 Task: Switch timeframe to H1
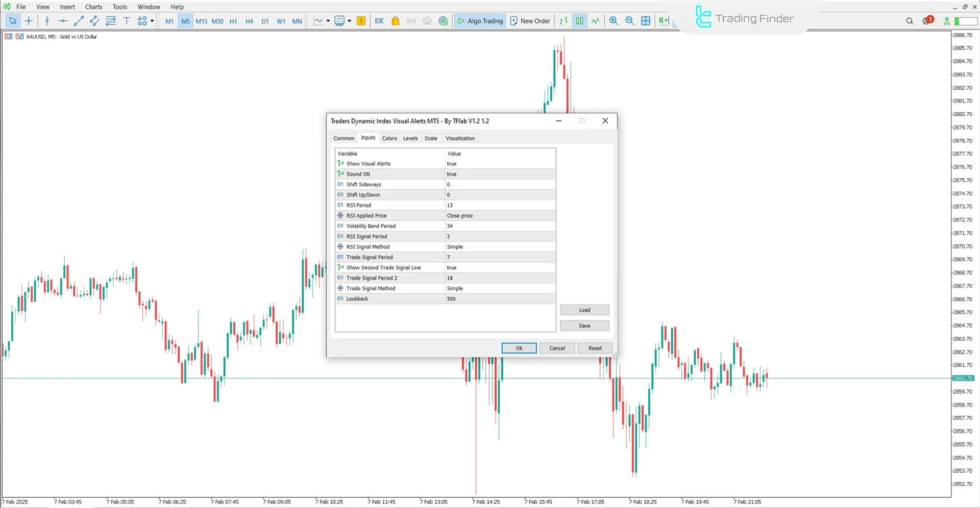pyautogui.click(x=233, y=21)
